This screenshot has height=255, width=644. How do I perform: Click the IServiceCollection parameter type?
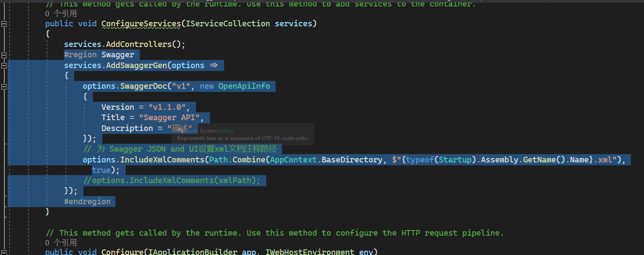[228, 23]
